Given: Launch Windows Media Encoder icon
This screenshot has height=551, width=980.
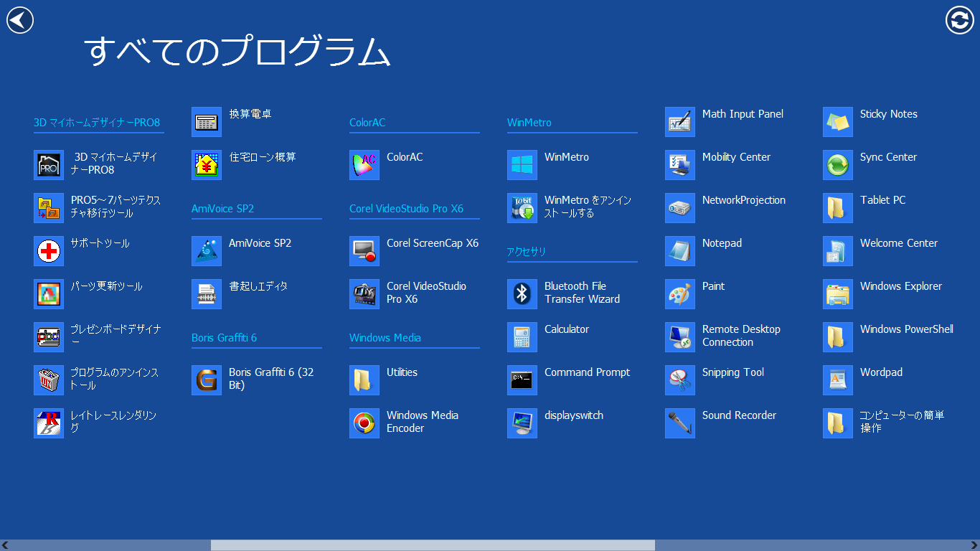Looking at the screenshot, I should click(x=364, y=423).
